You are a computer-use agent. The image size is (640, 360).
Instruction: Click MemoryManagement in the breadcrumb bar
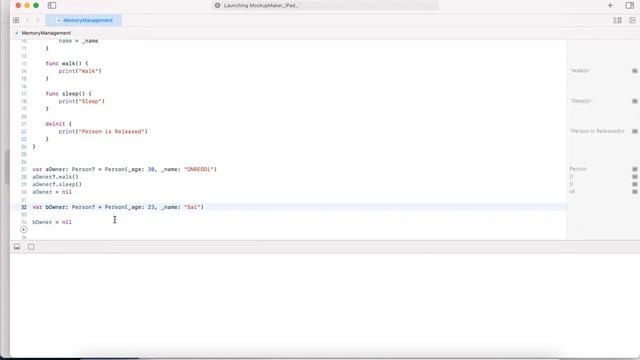(x=46, y=33)
